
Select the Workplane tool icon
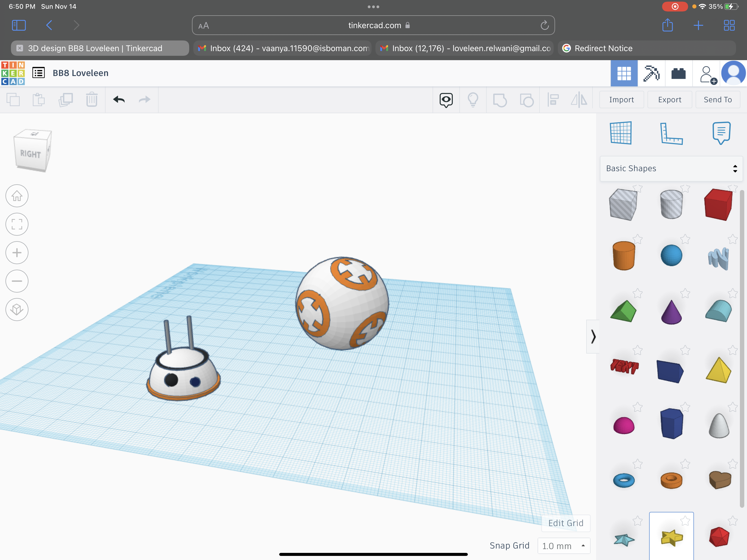(622, 132)
